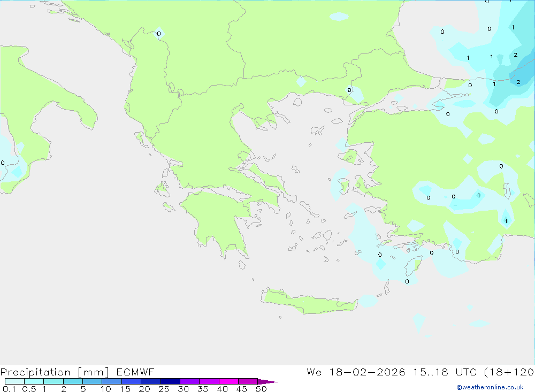Click the '45' legend scale label
The width and height of the screenshot is (535, 392).
click(x=242, y=389)
